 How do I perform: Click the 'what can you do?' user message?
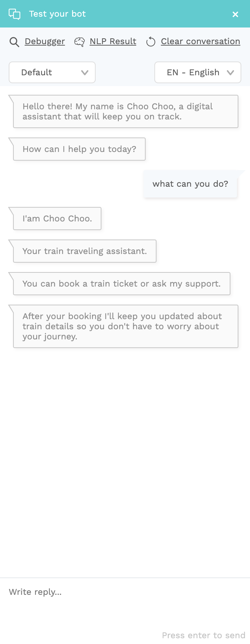coord(190,184)
